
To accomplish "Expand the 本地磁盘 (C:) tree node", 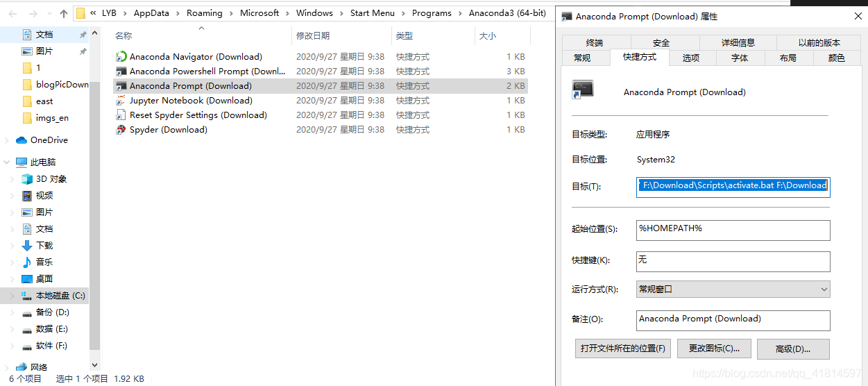I will (x=12, y=296).
